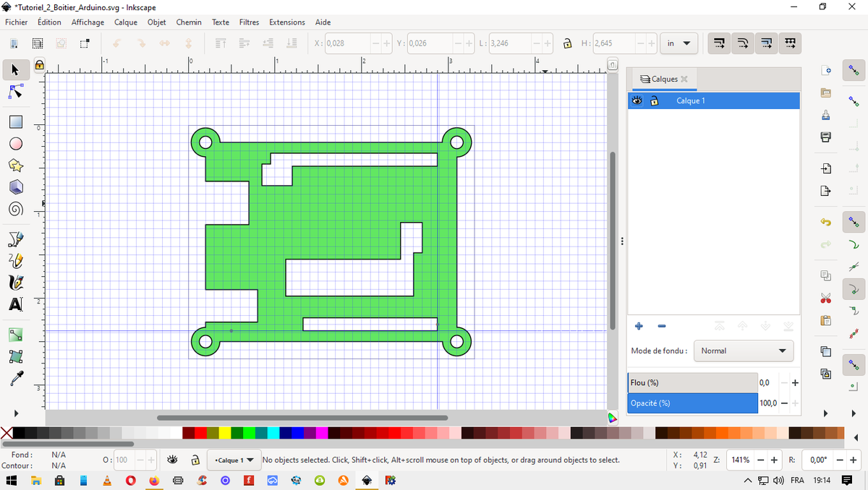Viewport: 868px width, 490px height.
Task: Click the Export icon
Action: pyautogui.click(x=826, y=191)
